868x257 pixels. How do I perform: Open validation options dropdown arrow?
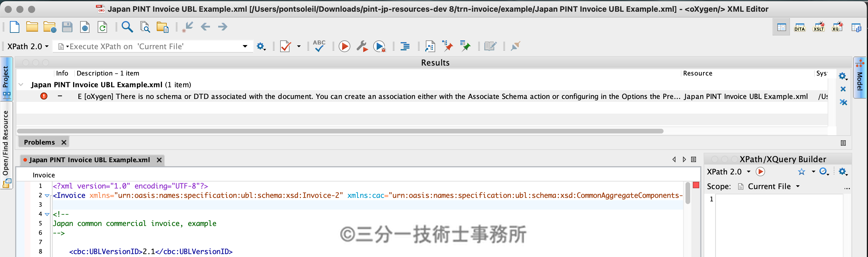tap(299, 46)
